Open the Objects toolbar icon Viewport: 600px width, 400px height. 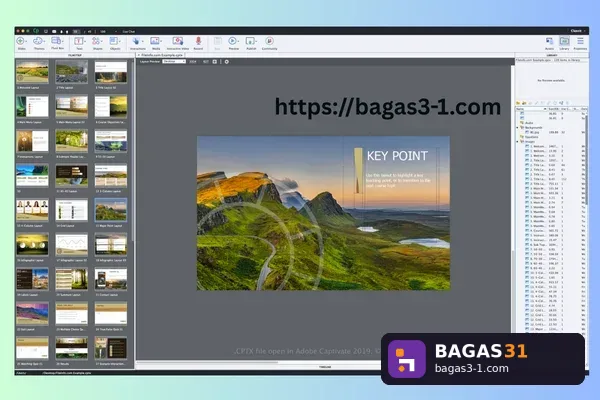[x=114, y=41]
